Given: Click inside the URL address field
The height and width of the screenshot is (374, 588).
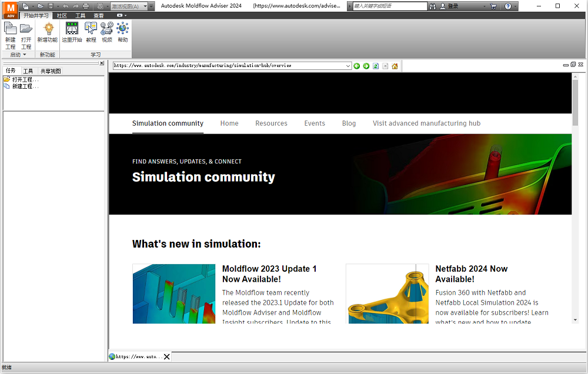Looking at the screenshot, I should coord(229,65).
